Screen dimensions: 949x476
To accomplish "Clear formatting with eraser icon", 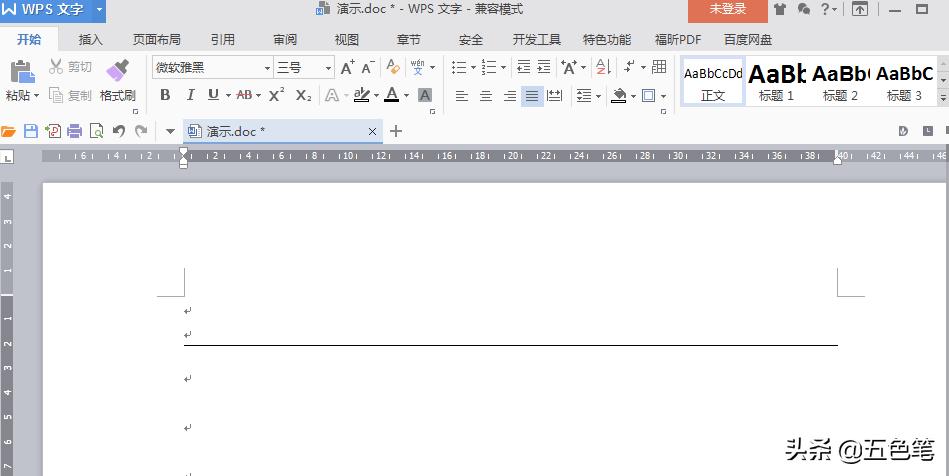I will tap(393, 67).
